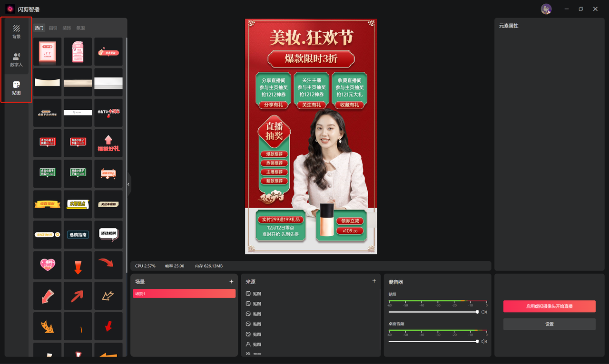
Task: Click the plus icon to add a source
Action: click(x=374, y=281)
